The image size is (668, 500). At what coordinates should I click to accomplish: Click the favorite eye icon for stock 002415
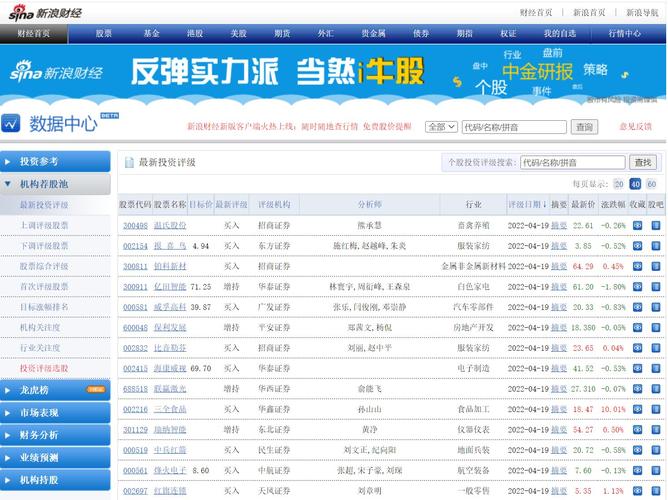[637, 368]
